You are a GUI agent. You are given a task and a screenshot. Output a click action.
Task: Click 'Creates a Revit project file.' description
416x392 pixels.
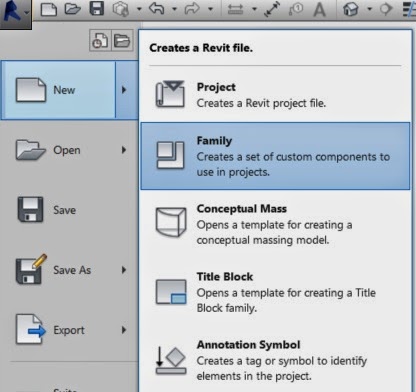pos(261,103)
